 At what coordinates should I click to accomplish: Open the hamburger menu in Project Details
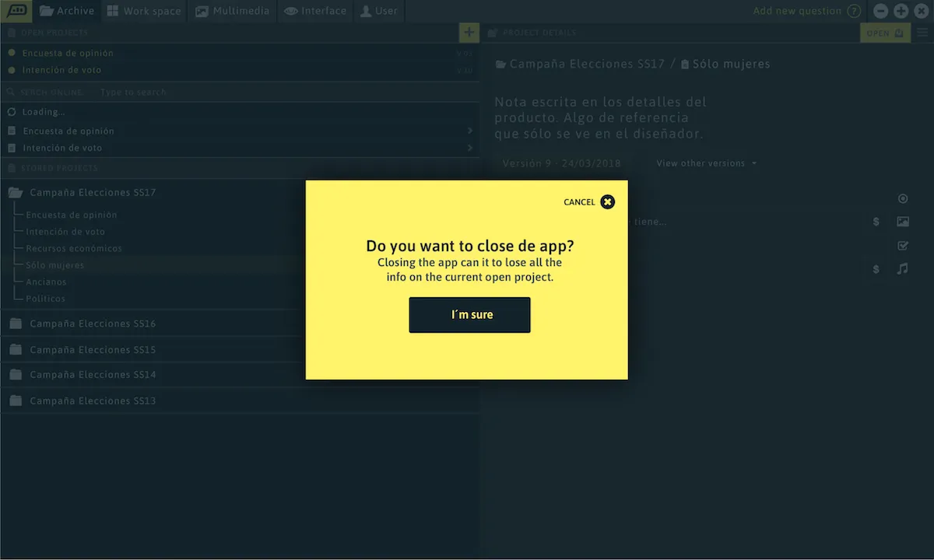point(922,33)
